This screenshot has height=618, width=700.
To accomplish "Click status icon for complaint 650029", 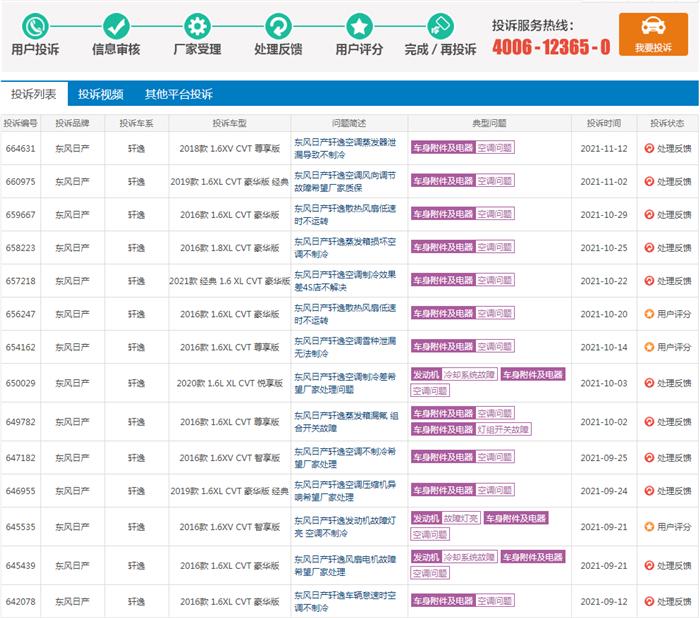I will (x=649, y=383).
